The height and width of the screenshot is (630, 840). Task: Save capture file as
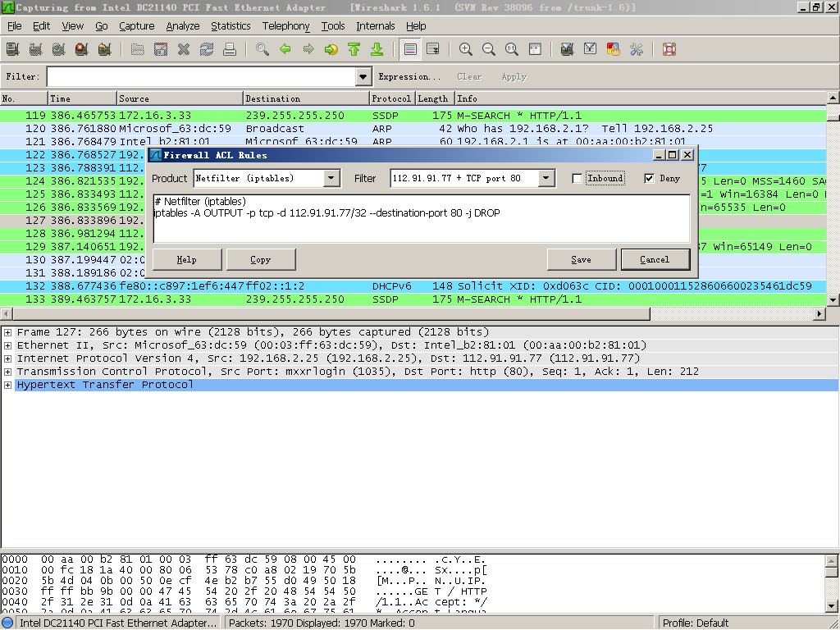tap(161, 49)
